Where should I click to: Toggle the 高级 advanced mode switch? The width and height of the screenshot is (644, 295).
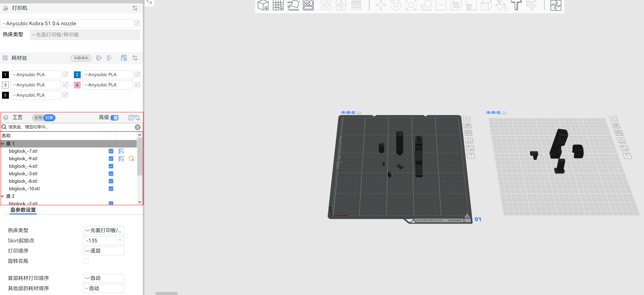pyautogui.click(x=115, y=118)
